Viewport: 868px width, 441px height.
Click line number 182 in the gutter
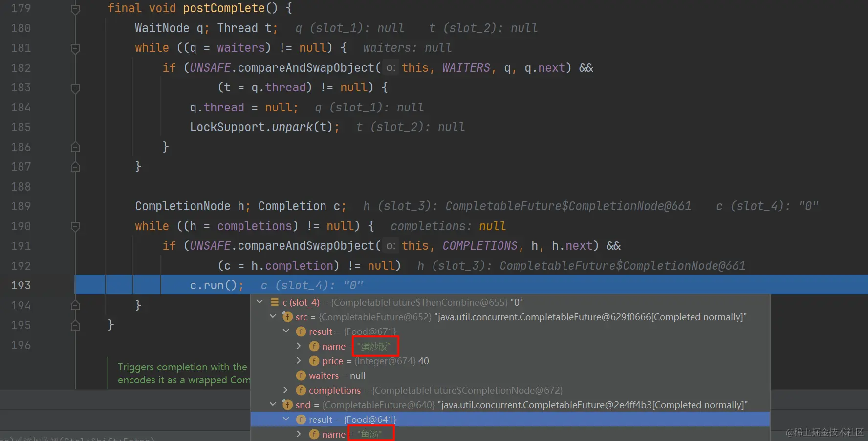21,67
